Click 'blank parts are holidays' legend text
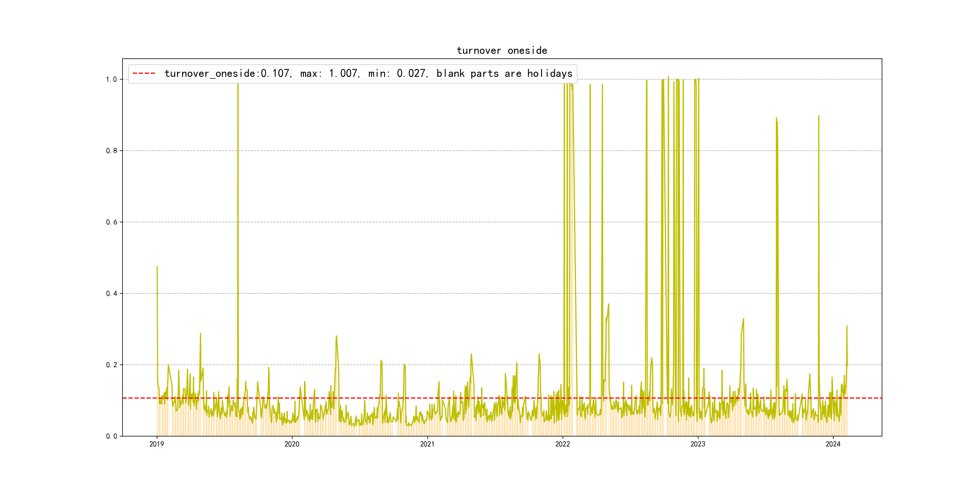The height and width of the screenshot is (490, 980). (x=504, y=73)
